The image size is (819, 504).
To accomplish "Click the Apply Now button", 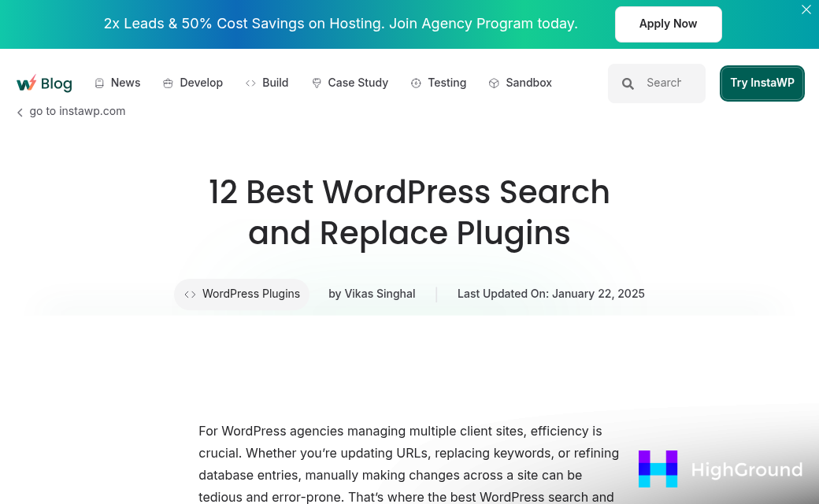I will pos(669,24).
